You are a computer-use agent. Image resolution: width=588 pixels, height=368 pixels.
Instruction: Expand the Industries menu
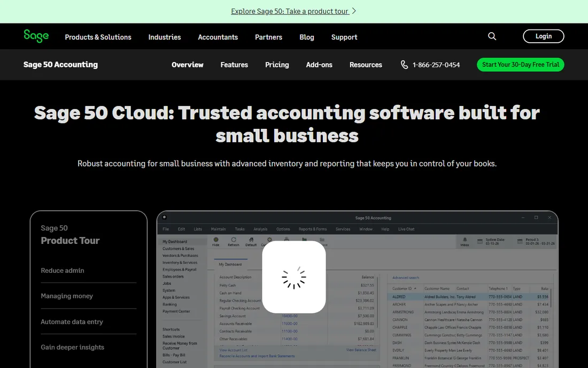click(164, 37)
